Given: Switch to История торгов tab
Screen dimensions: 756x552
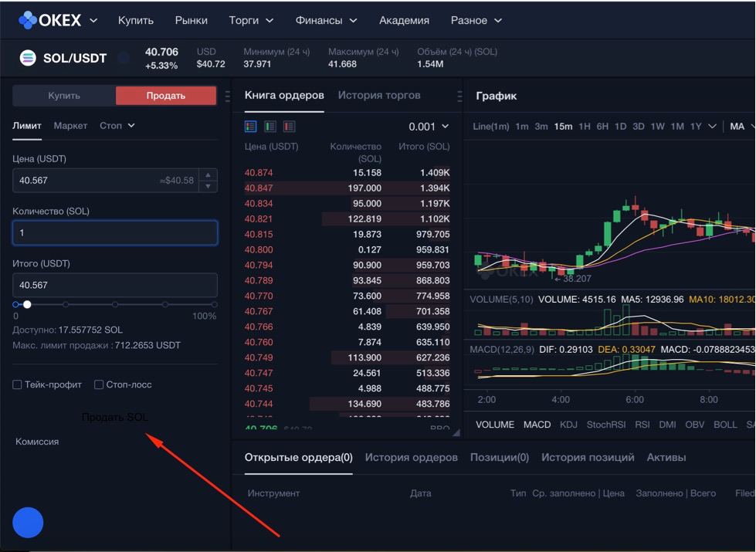Looking at the screenshot, I should tap(379, 95).
